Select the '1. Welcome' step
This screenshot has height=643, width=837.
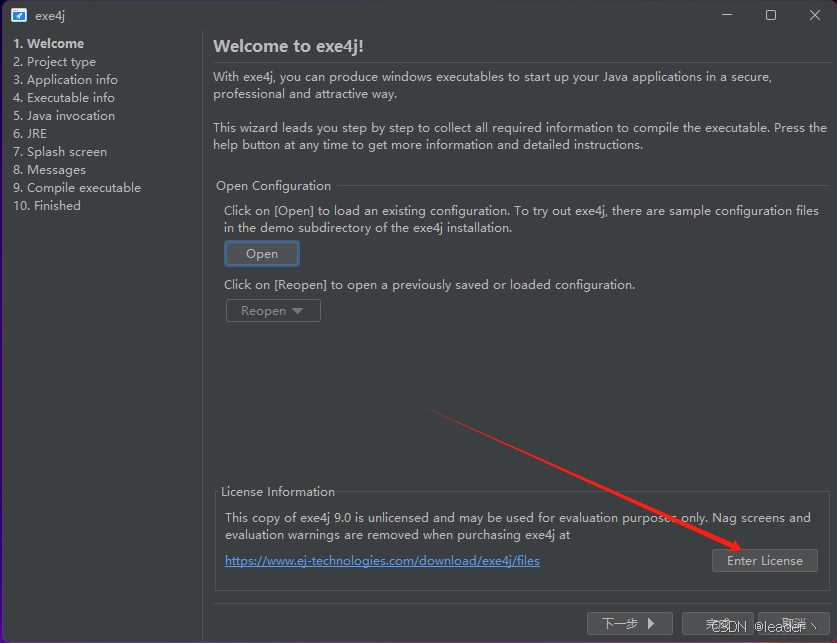coord(49,44)
